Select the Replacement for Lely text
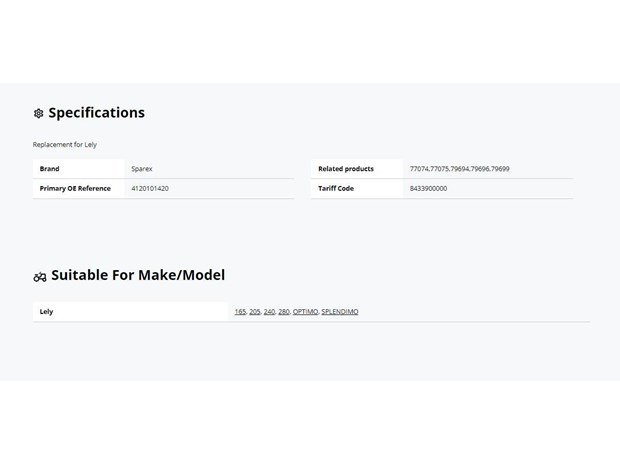 pyautogui.click(x=65, y=145)
